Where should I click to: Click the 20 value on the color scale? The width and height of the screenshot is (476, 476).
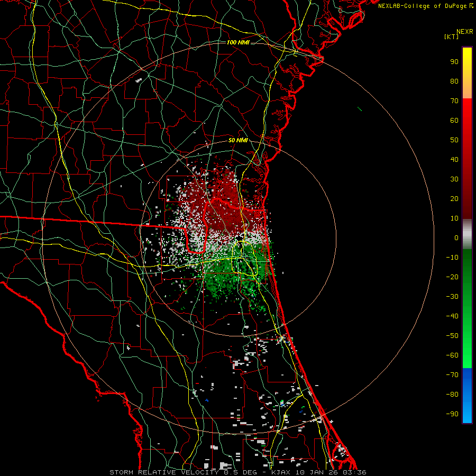454,199
